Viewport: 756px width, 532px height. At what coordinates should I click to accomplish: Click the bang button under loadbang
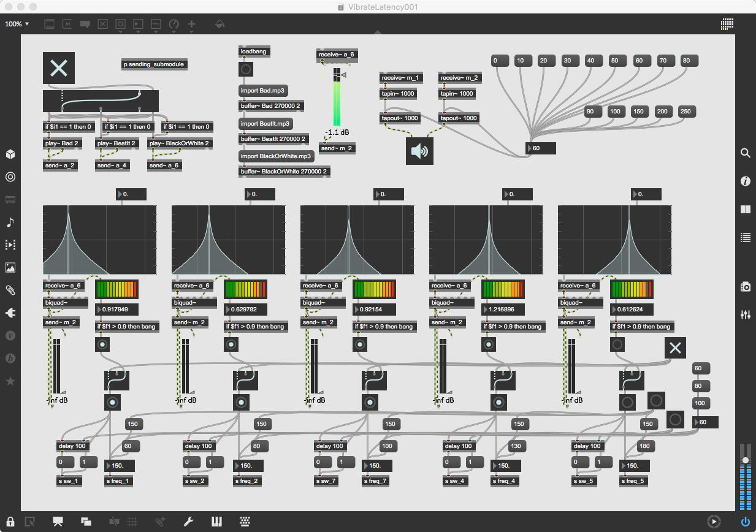[x=246, y=70]
